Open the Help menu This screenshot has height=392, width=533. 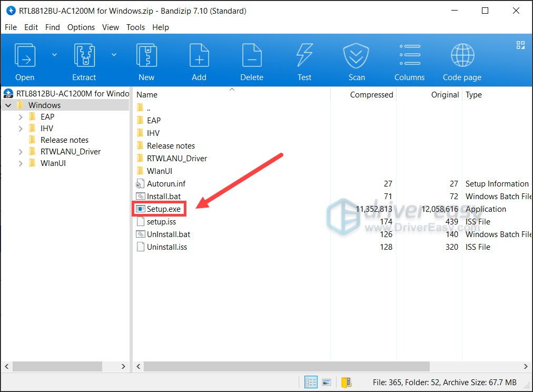click(x=161, y=27)
